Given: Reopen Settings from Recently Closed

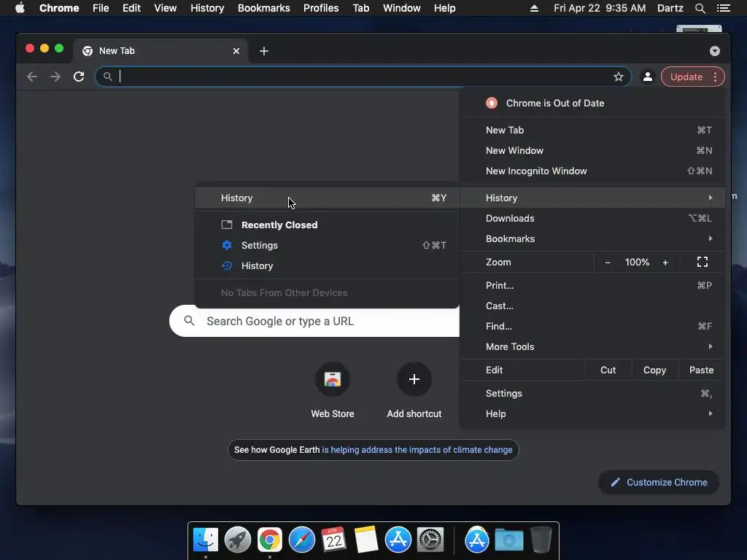Looking at the screenshot, I should click(x=328, y=245).
